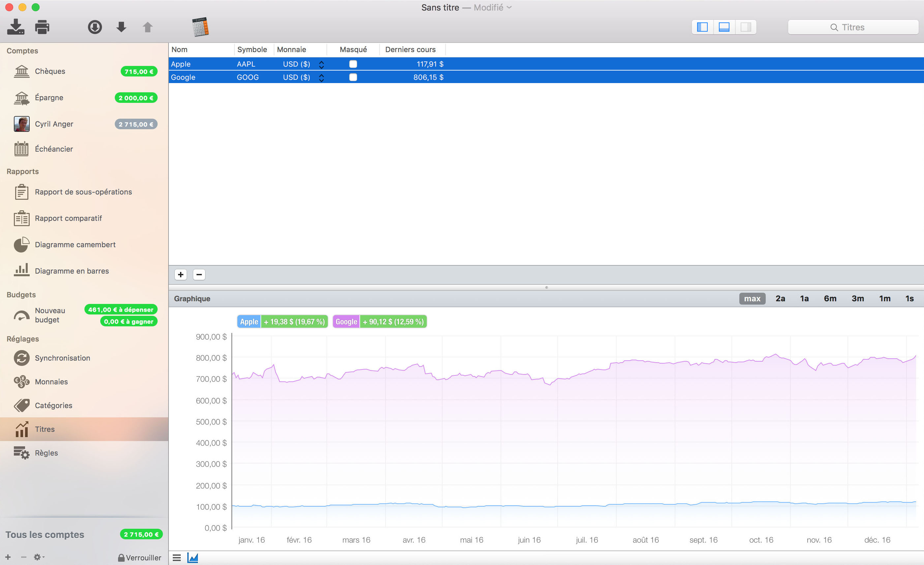Toggle Masqué checkbox for Google
This screenshot has width=924, height=565.
[353, 77]
